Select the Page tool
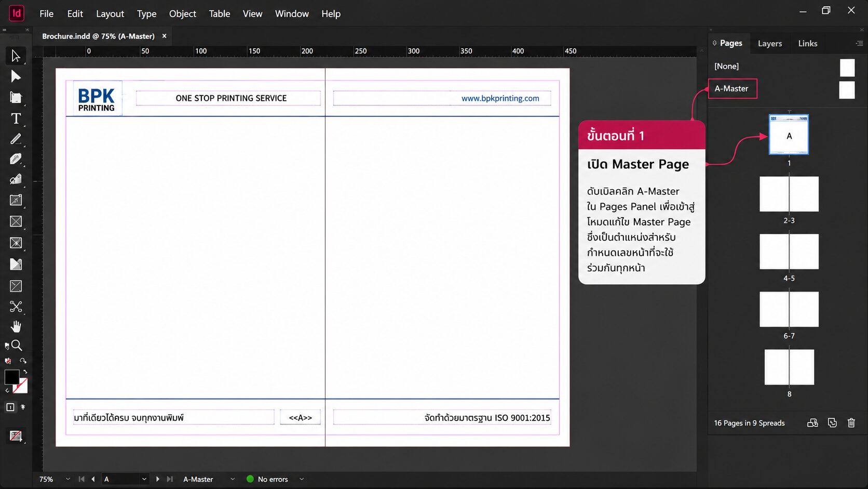This screenshot has height=489, width=868. pyautogui.click(x=16, y=97)
